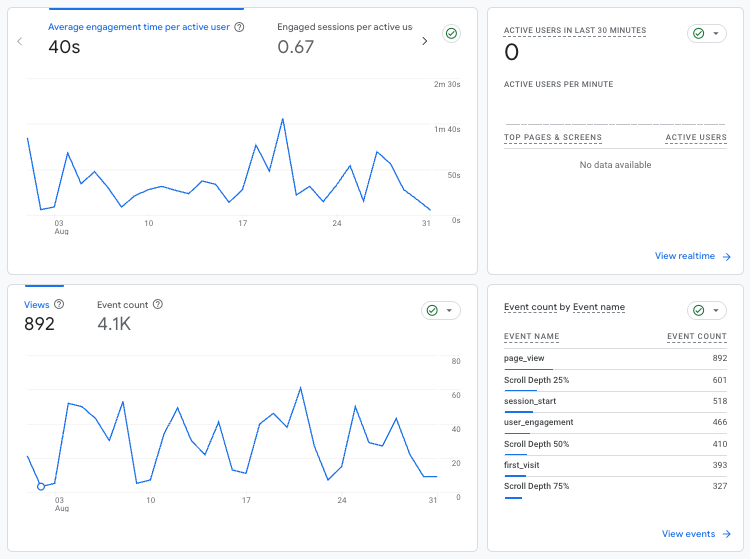The width and height of the screenshot is (750, 559).
Task: Go to previous metric with left chevron
Action: point(20,41)
